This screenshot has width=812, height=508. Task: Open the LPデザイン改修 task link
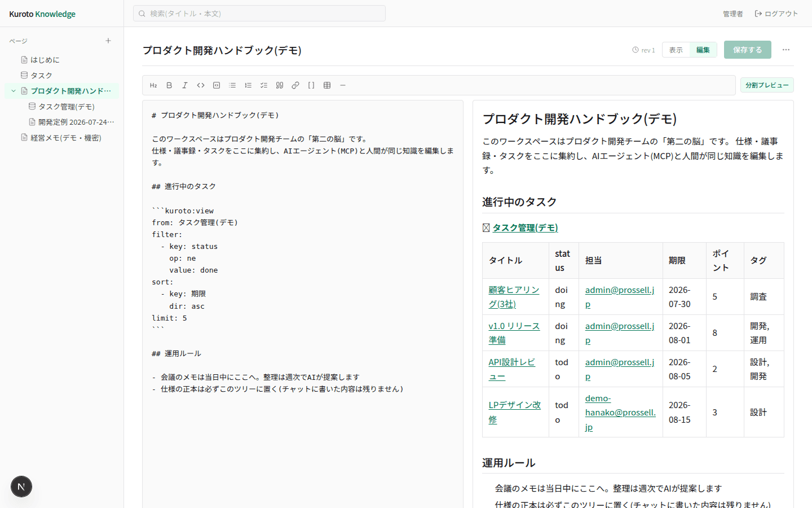point(514,412)
